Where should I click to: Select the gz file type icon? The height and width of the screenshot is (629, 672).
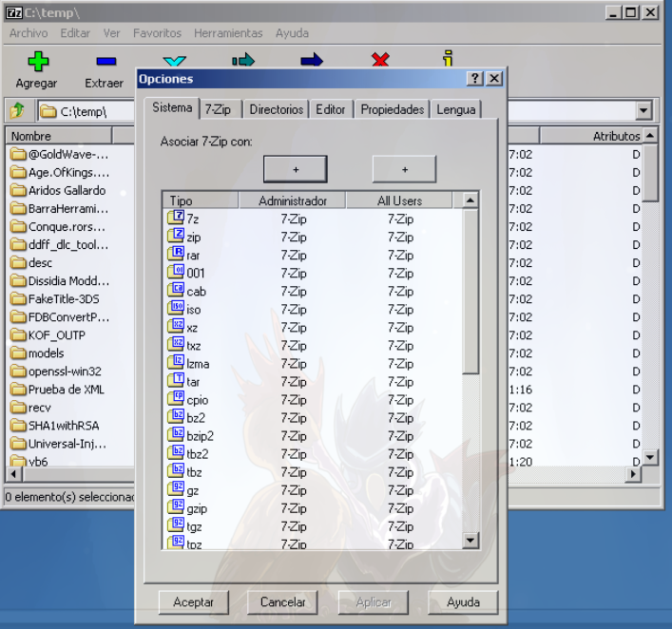point(175,489)
